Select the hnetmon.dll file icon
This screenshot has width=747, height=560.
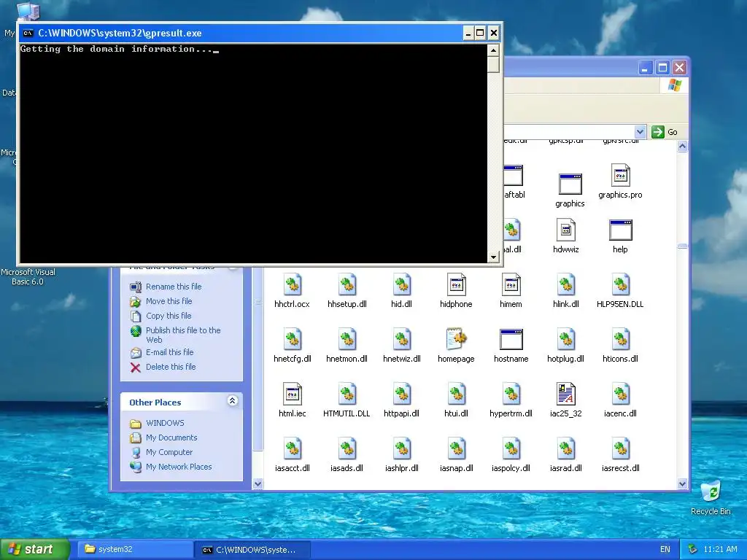(x=347, y=340)
